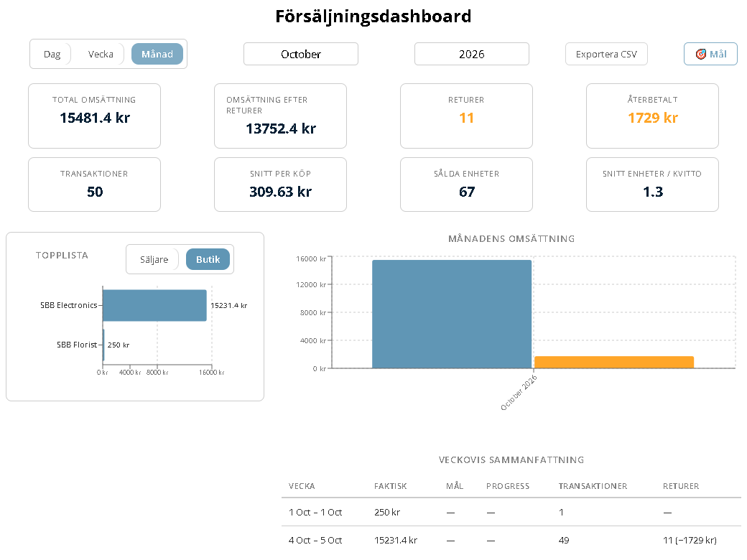Click the Månadens omsättning chart title
747x560 pixels.
pyautogui.click(x=511, y=238)
